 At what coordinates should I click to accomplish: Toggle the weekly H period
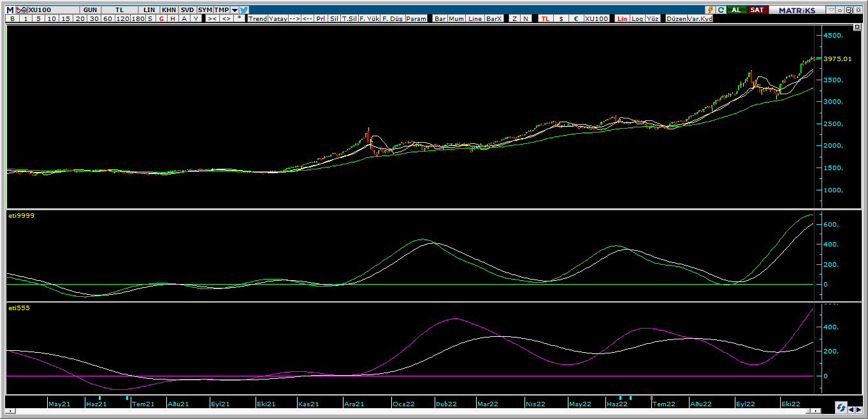pos(173,18)
